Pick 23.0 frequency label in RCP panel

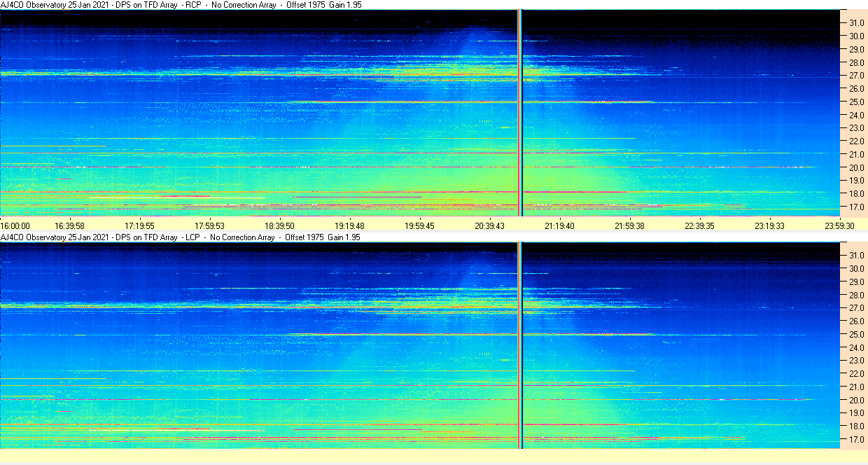(x=857, y=128)
